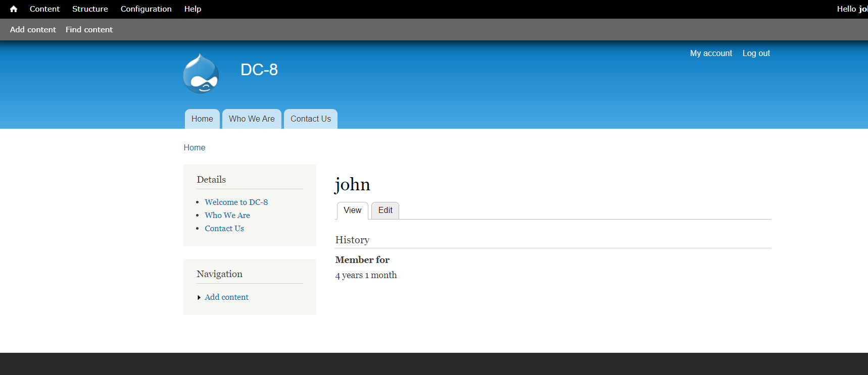This screenshot has height=375, width=868.
Task: Open the Help admin menu
Action: pos(192,9)
